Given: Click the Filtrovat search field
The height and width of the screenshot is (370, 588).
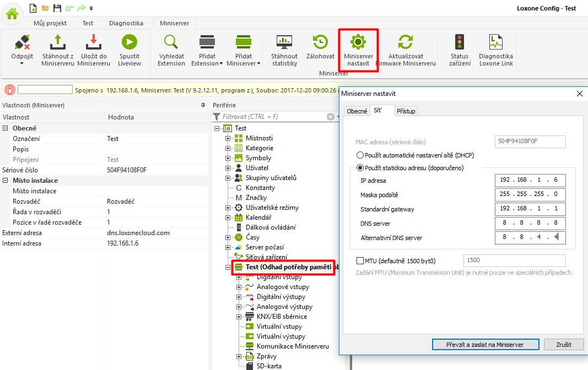Looking at the screenshot, I should pyautogui.click(x=273, y=117).
